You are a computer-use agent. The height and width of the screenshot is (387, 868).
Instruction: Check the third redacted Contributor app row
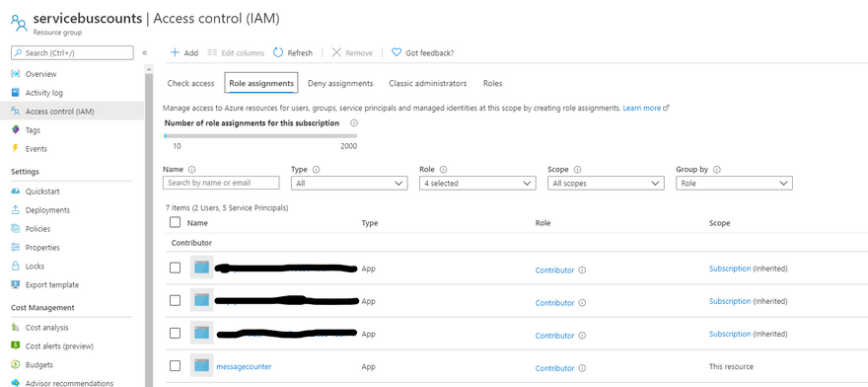click(x=175, y=334)
